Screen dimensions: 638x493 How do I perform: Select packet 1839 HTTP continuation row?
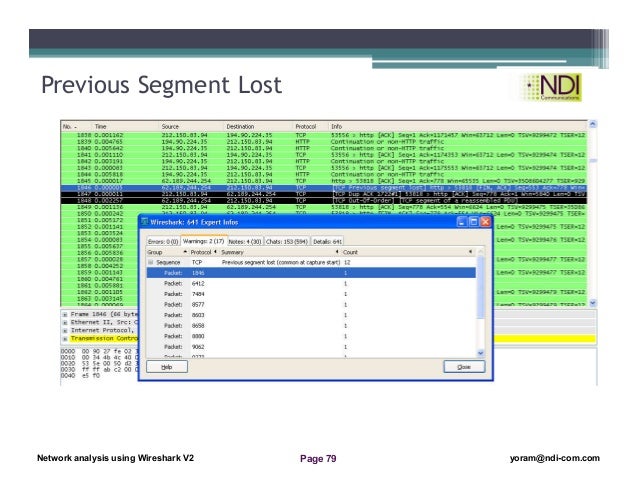[324, 142]
